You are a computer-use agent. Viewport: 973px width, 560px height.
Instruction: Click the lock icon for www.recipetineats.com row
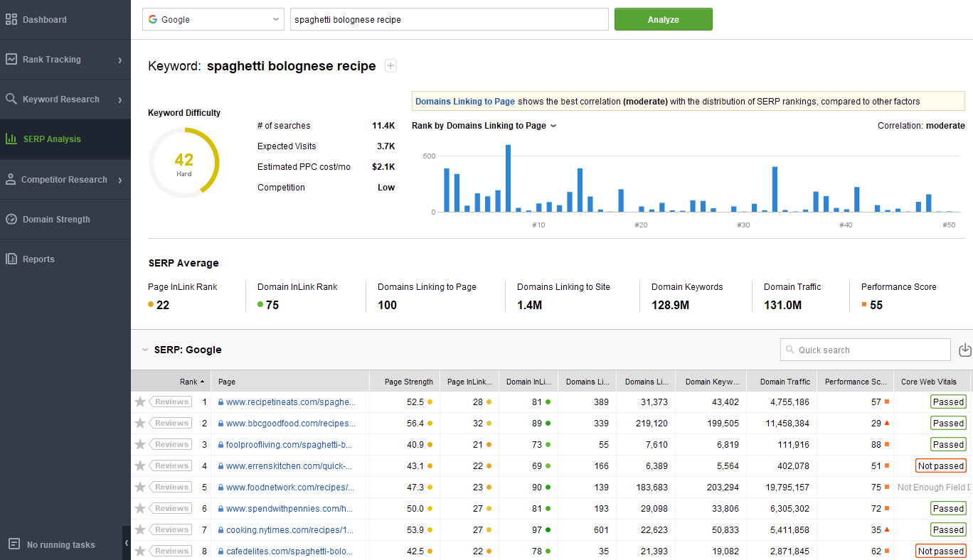pos(221,402)
